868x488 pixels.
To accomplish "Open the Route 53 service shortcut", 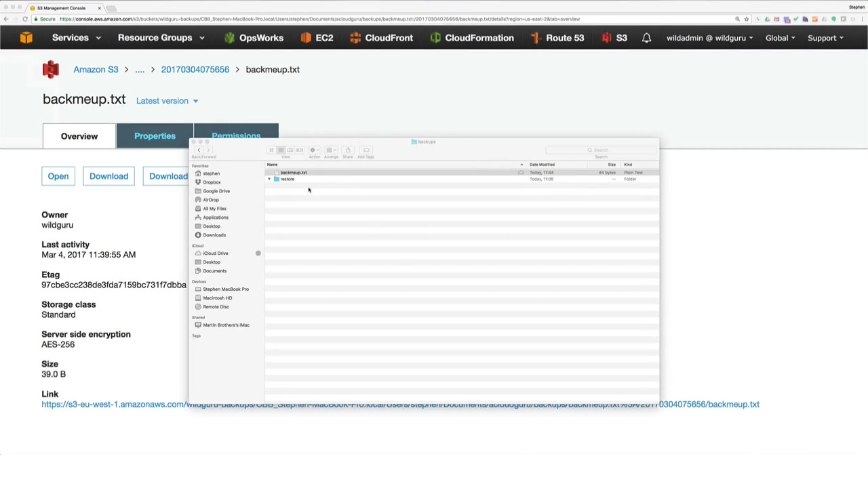I will (x=557, y=38).
